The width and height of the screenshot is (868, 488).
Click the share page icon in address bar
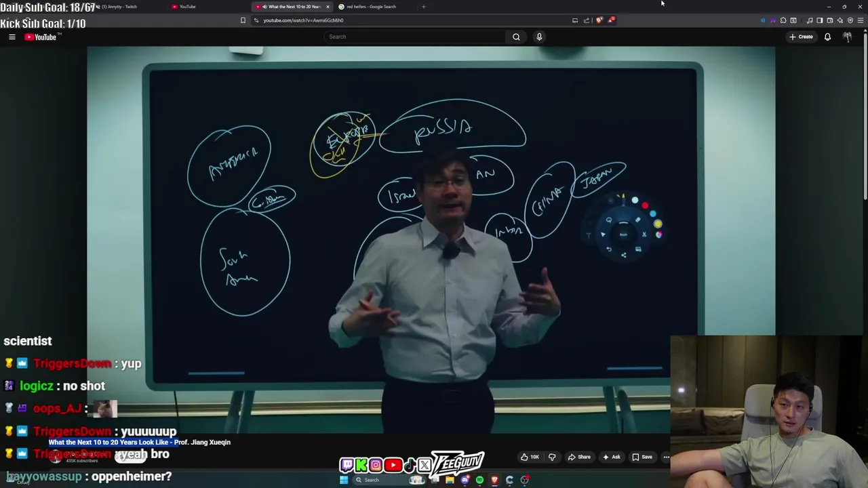tap(587, 20)
